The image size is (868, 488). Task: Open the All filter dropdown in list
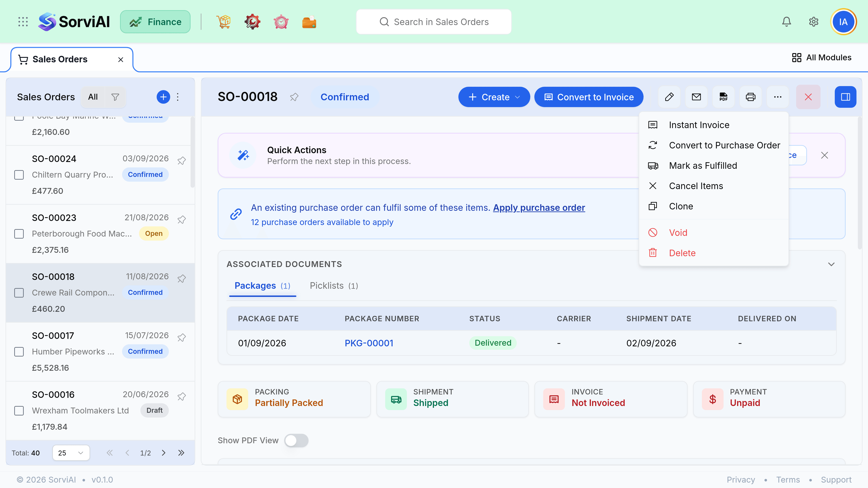93,97
